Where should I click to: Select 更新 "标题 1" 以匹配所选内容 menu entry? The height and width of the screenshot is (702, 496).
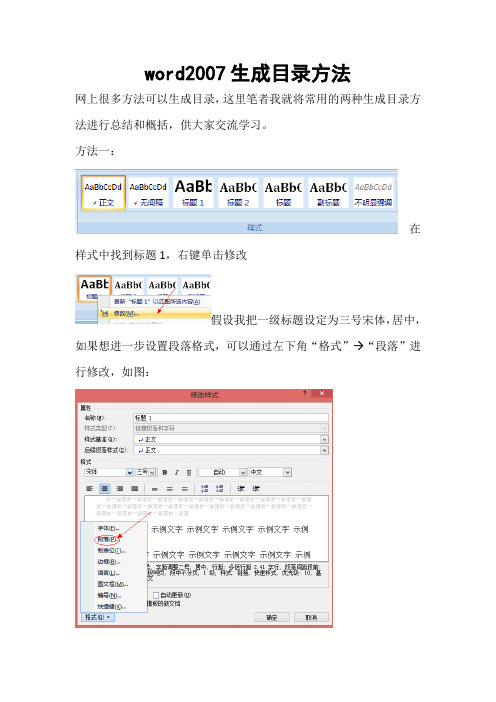[156, 302]
